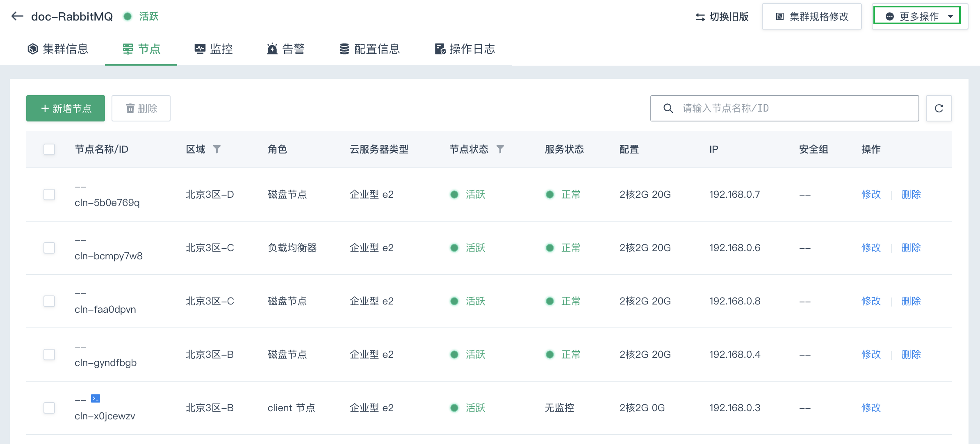
Task: View the 操作日志 tab
Action: click(465, 49)
